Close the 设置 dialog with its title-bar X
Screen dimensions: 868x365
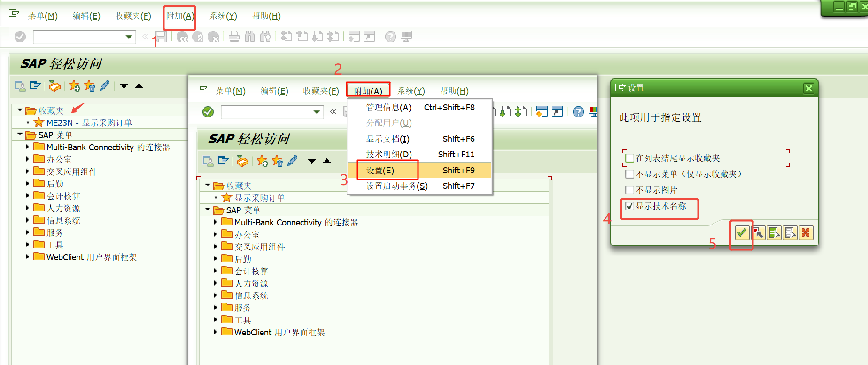click(808, 88)
